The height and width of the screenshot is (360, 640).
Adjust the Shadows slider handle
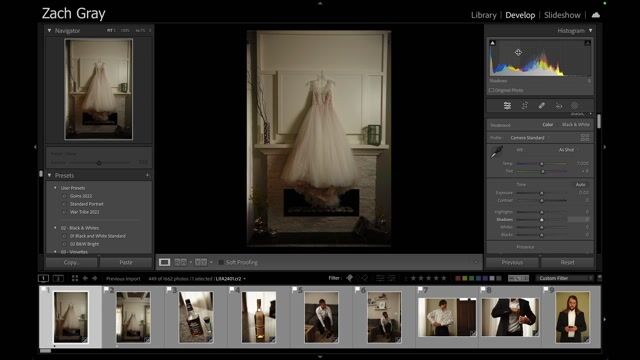[542, 220]
